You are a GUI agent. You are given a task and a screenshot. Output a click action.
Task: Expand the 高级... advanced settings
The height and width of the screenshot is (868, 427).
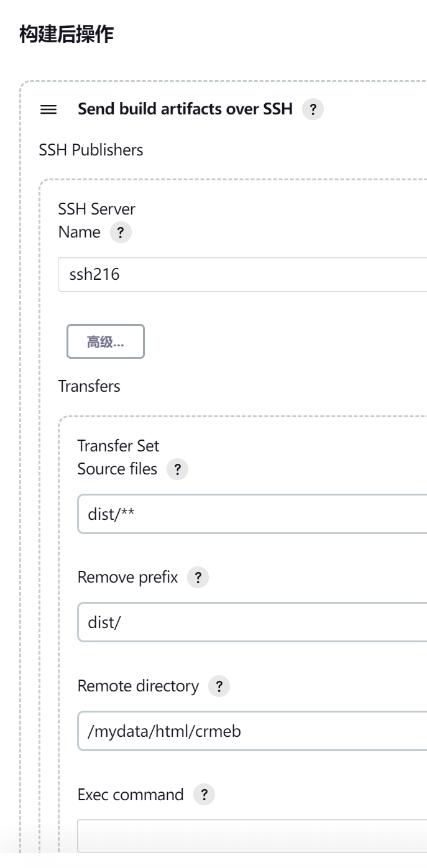[106, 341]
